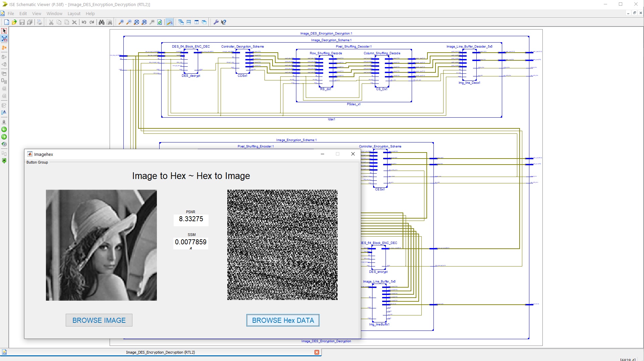This screenshot has height=361, width=644.
Task: Close the RTL2 schematic tab with red X
Action: click(x=317, y=352)
